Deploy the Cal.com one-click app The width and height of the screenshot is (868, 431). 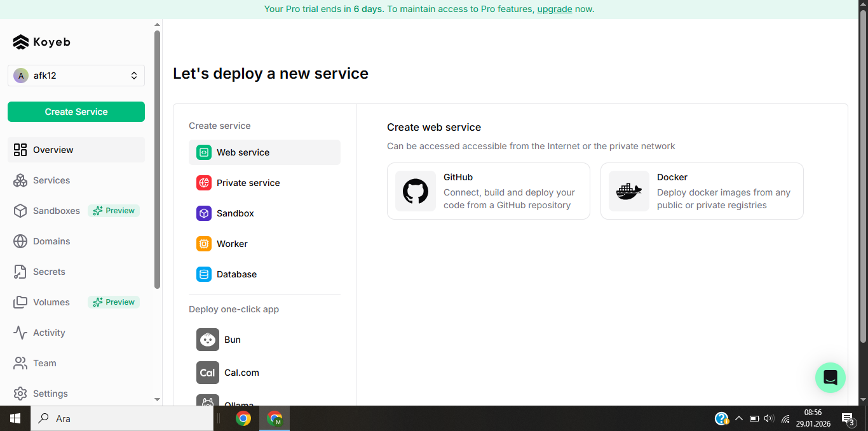[264, 373]
